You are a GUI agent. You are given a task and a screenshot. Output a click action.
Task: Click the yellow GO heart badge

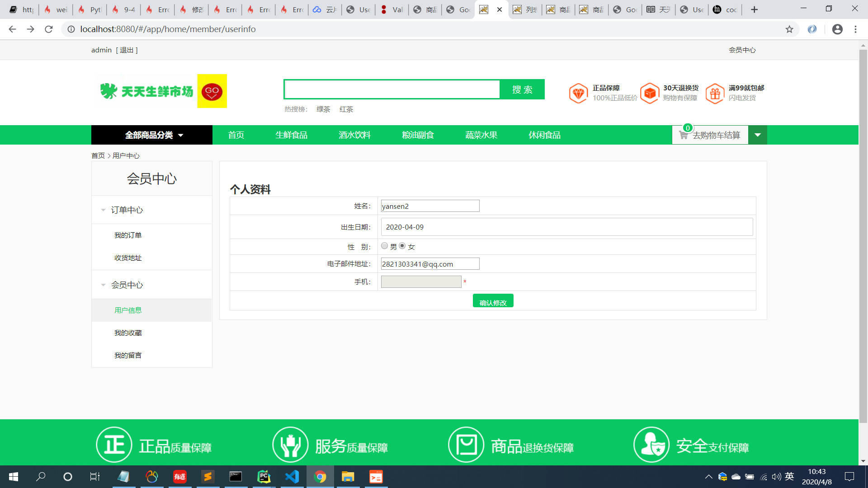(212, 91)
